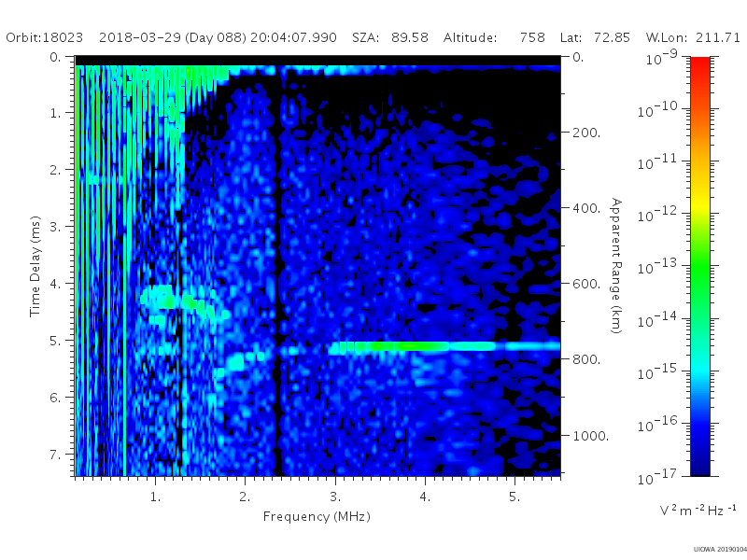The width and height of the screenshot is (747, 560).
Task: Click the 3. tick label on time delay axis
Action: [55, 227]
